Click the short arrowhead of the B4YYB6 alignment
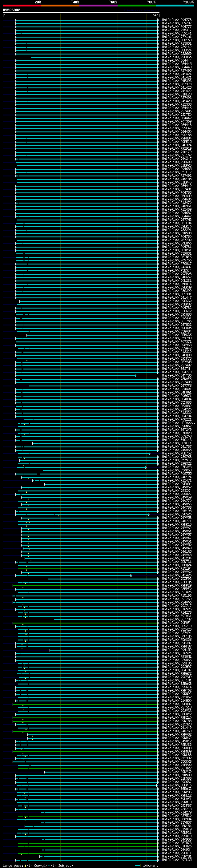Screen dimensions: 197x868 [x=136, y=376]
